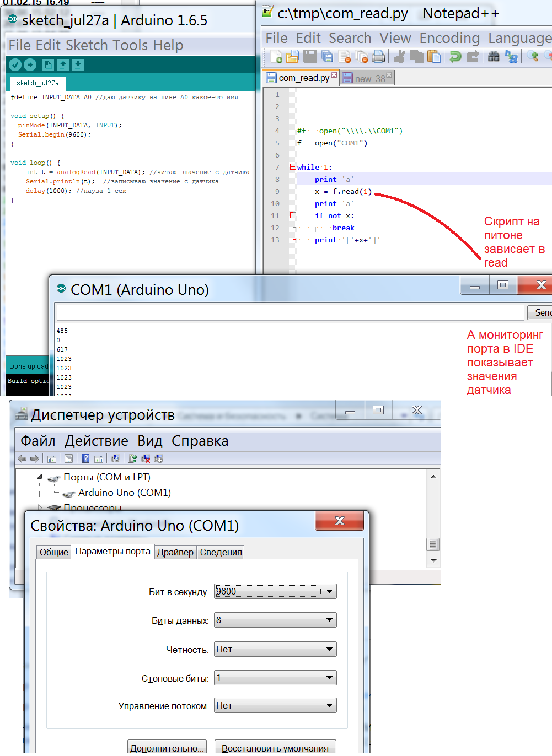Click Device Manager show console tree icon
Image resolution: width=552 pixels, height=756 pixels.
(x=52, y=458)
